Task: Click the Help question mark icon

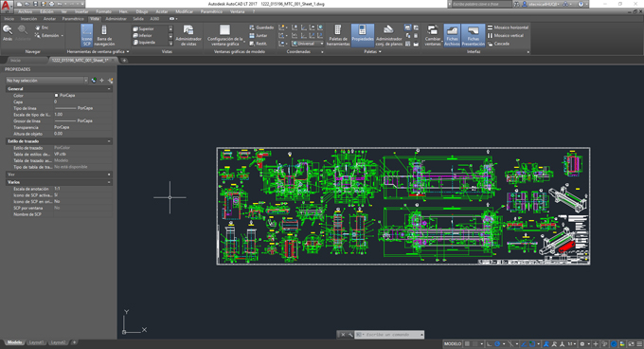Action: (x=581, y=4)
